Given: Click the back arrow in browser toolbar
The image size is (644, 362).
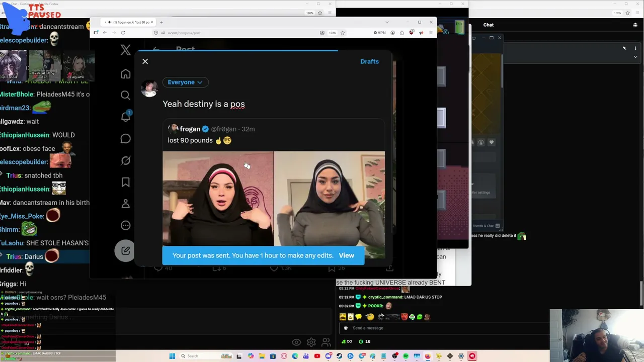Looking at the screenshot, I should 105,33.
